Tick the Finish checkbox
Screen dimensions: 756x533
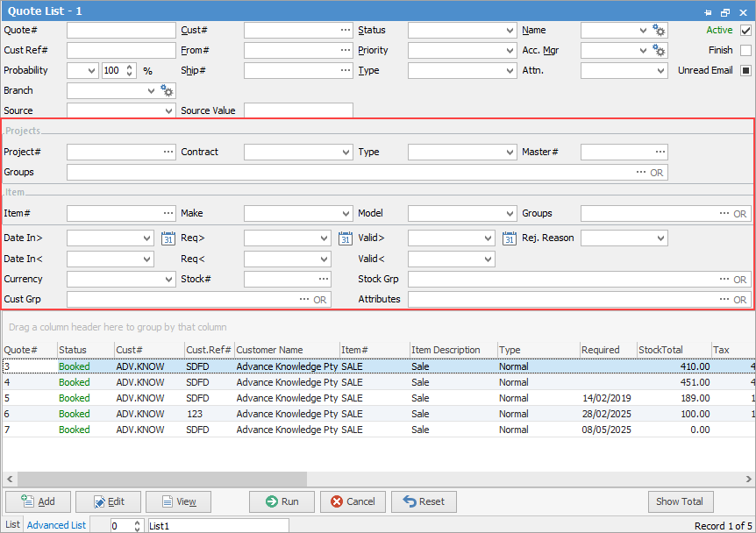pos(745,51)
